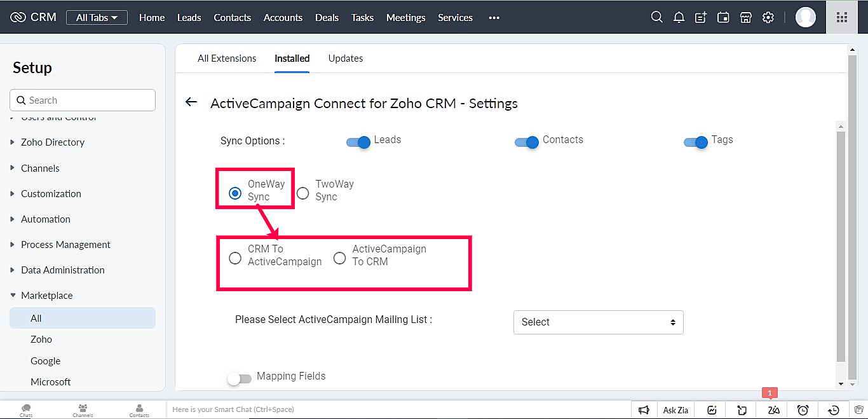This screenshot has width=868, height=419.
Task: Open the Contacts tab in top navigation
Action: click(x=232, y=18)
